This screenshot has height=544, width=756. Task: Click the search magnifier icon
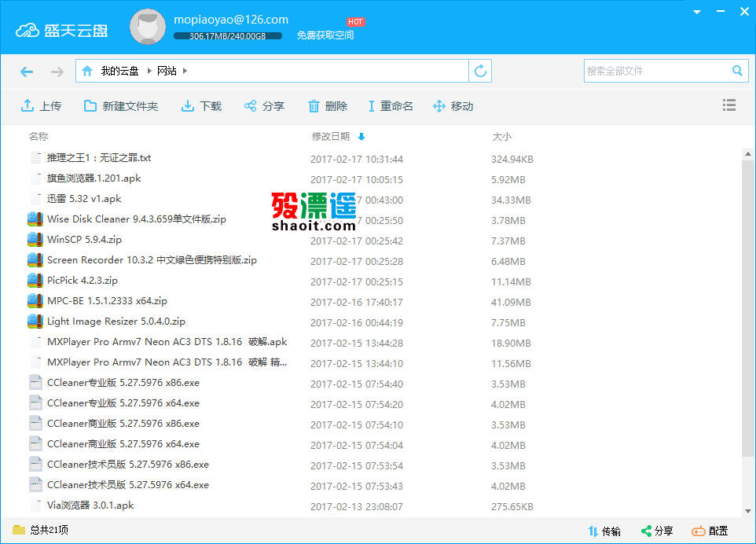tap(737, 71)
